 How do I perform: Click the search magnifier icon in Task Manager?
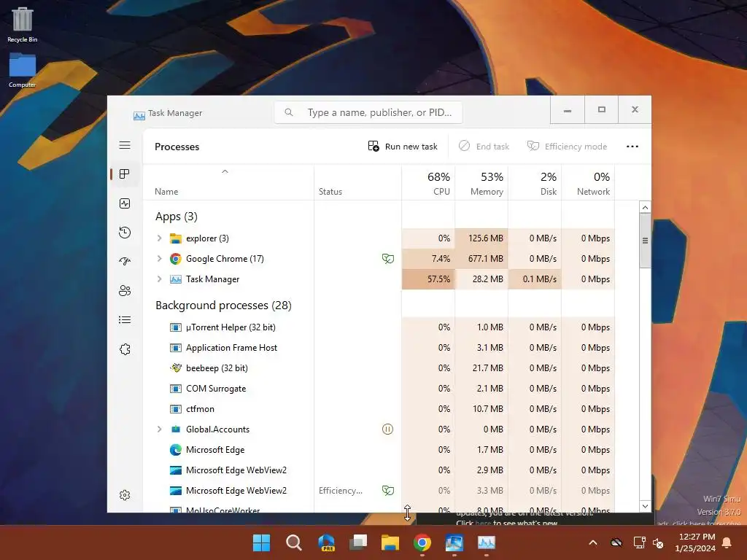coord(289,112)
